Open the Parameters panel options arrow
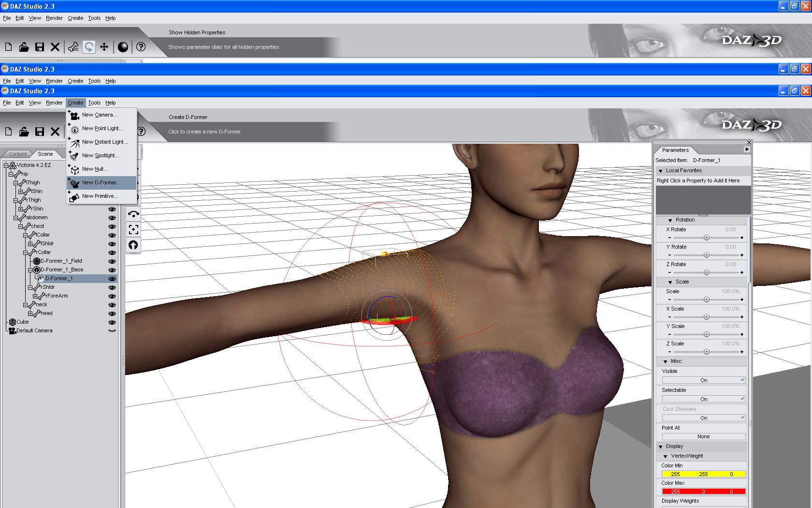Image resolution: width=812 pixels, height=508 pixels. (x=747, y=149)
